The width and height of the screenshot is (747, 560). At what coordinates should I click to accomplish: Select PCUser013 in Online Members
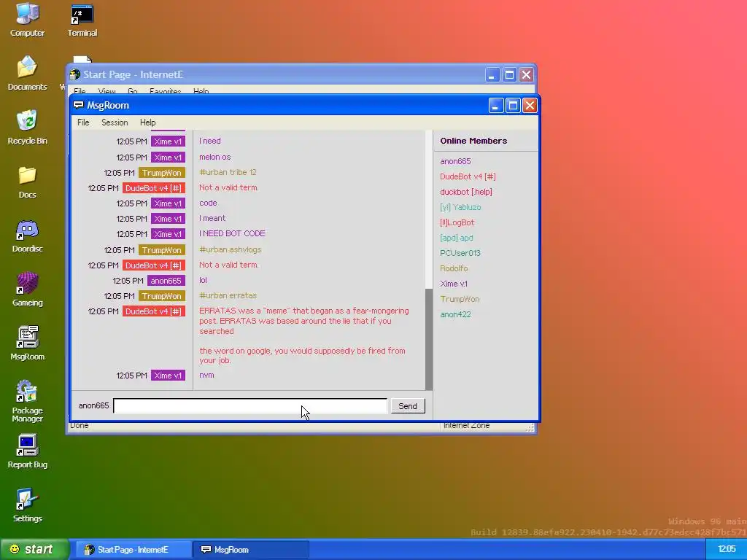(x=460, y=253)
